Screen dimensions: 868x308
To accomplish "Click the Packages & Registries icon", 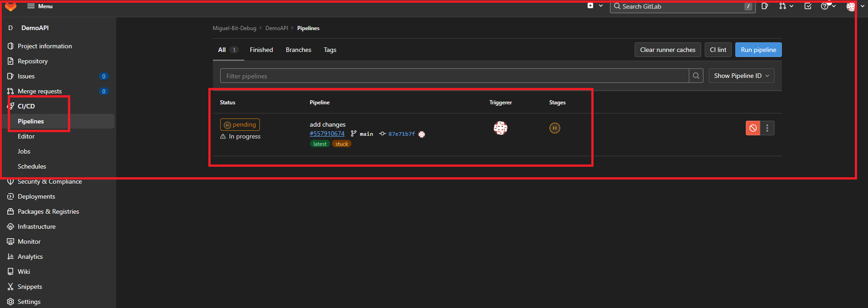I will [10, 211].
